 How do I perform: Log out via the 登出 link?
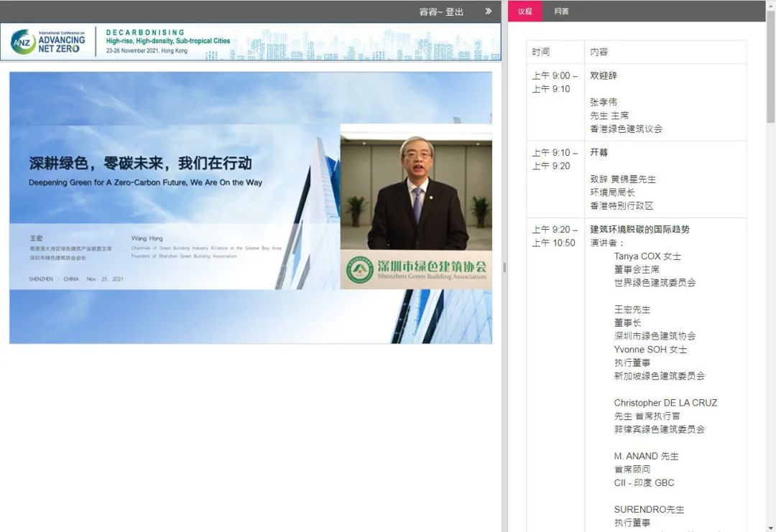(x=454, y=12)
